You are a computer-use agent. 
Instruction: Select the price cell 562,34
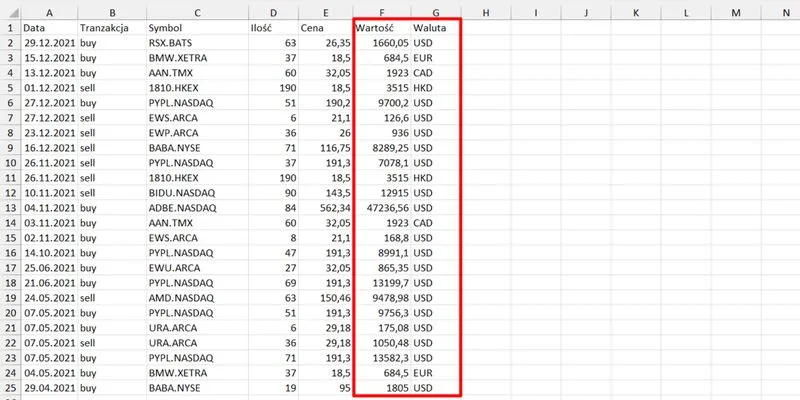coord(325,207)
